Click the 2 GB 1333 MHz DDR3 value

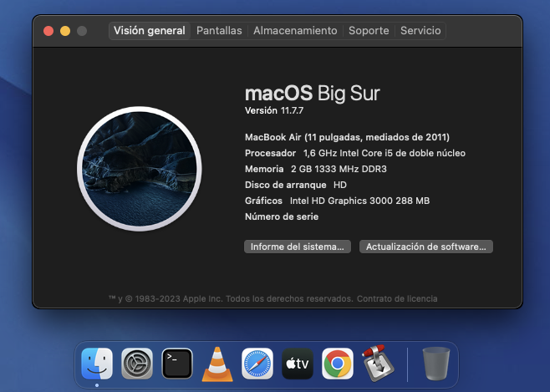point(339,169)
